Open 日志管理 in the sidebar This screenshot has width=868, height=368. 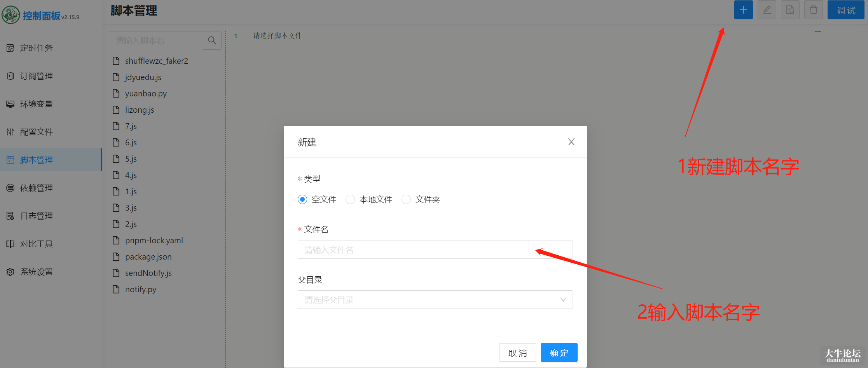(x=51, y=216)
